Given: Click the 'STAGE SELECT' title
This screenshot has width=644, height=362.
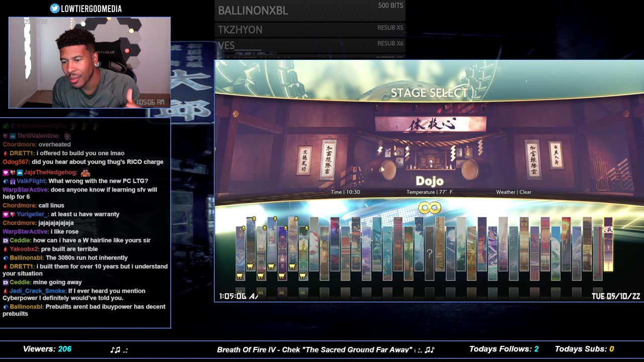Looking at the screenshot, I should tap(429, 93).
